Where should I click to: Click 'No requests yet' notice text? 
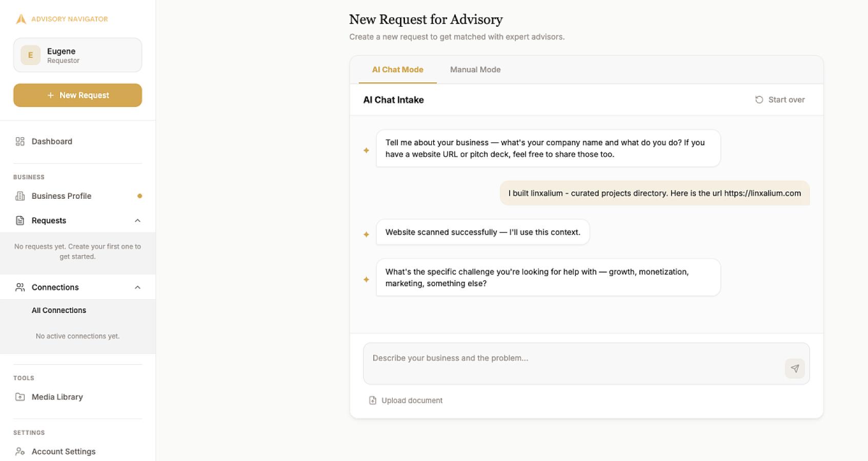[x=77, y=252]
